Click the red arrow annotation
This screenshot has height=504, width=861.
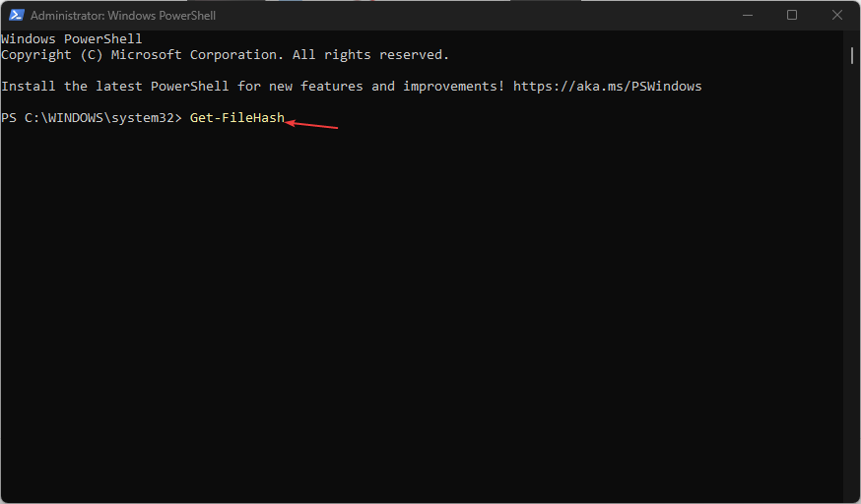click(311, 124)
